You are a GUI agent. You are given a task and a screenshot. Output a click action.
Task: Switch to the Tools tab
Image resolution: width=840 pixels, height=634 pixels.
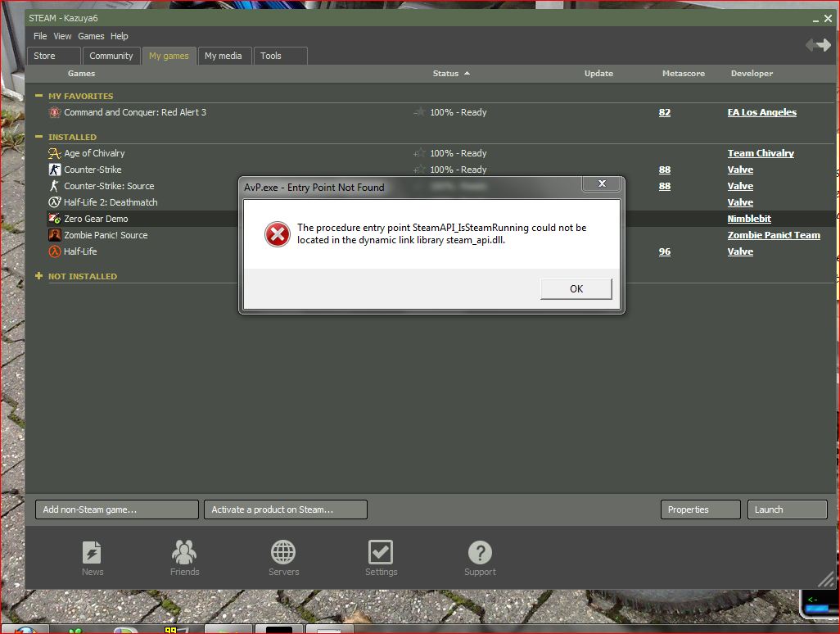(x=280, y=56)
